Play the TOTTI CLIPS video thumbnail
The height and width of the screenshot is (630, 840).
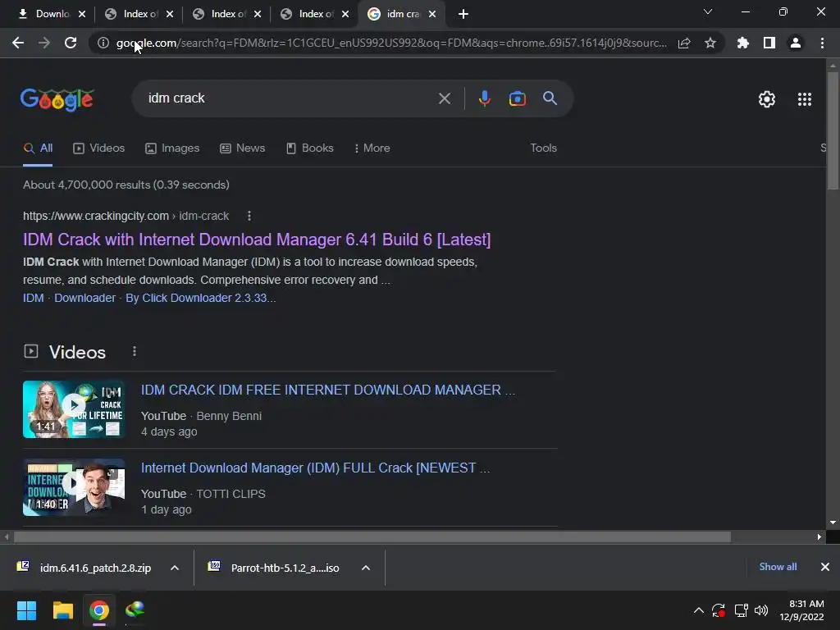point(74,487)
